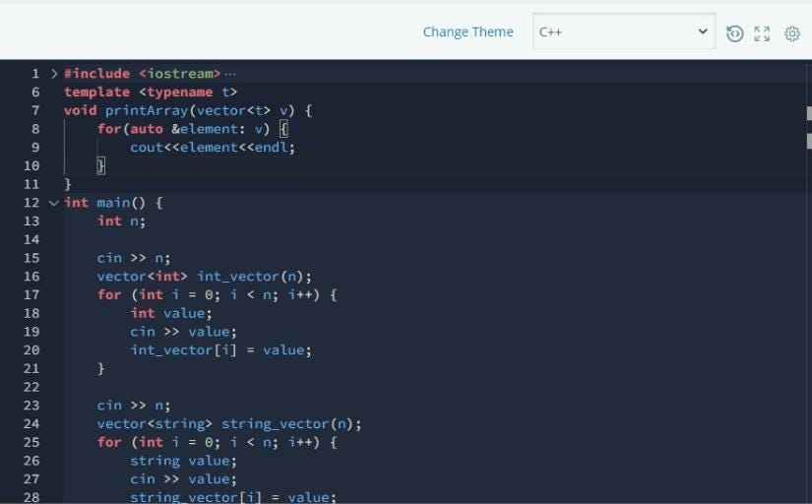
Task: Click line number 22 in gutter
Action: click(x=31, y=387)
